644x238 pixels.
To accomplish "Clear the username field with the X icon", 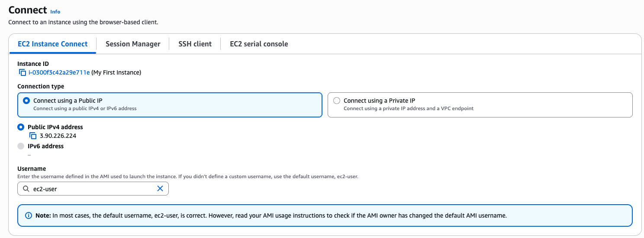I will tap(160, 189).
